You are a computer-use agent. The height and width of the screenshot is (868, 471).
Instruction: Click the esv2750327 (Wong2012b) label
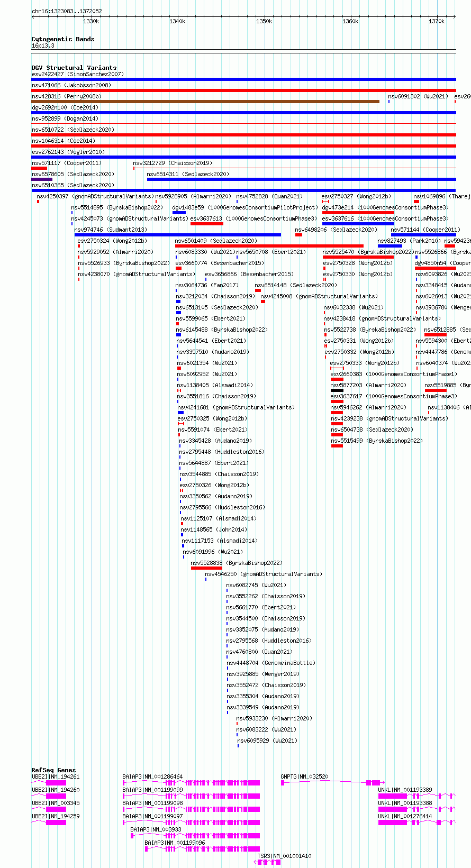click(356, 196)
